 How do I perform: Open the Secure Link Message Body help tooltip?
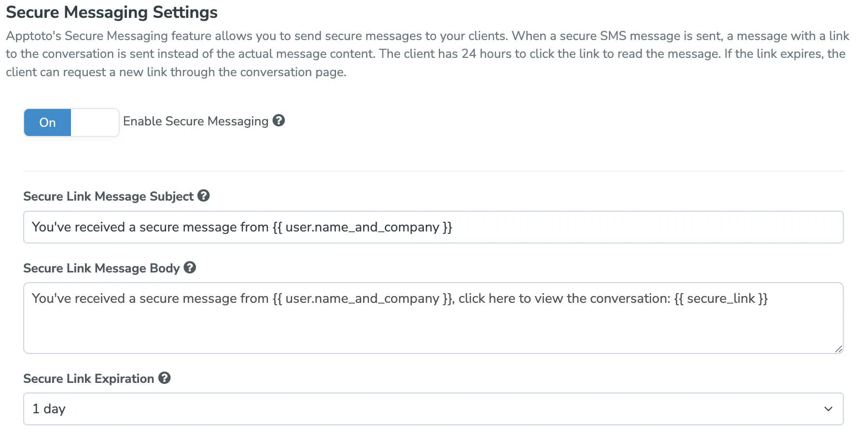tap(190, 268)
